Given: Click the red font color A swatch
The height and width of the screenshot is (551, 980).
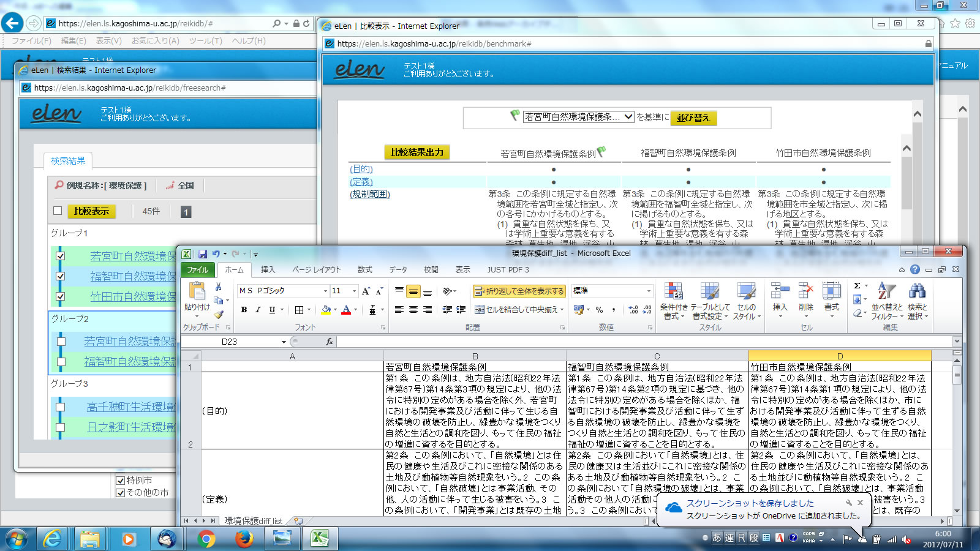Looking at the screenshot, I should 346,310.
